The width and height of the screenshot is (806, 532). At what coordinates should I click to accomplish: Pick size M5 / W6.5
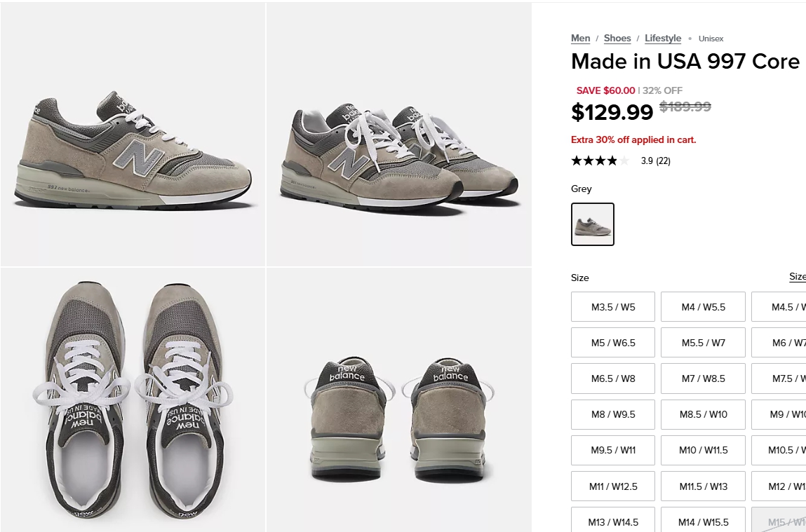tap(613, 343)
